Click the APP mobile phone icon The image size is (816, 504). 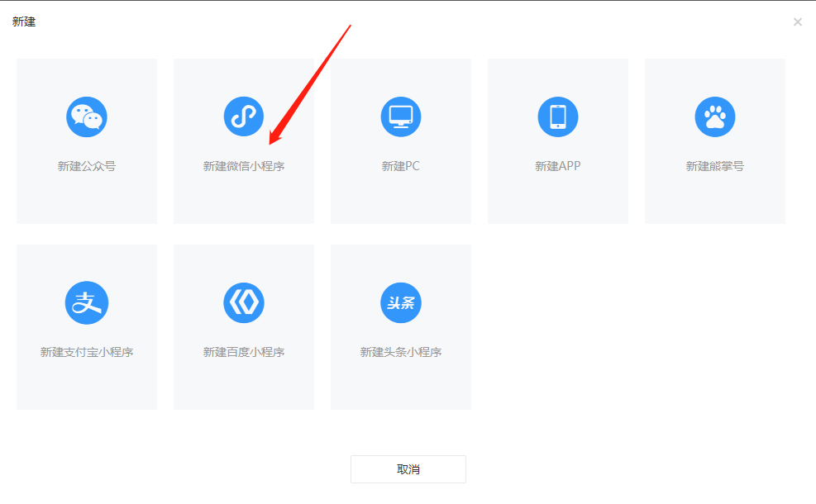(x=558, y=117)
